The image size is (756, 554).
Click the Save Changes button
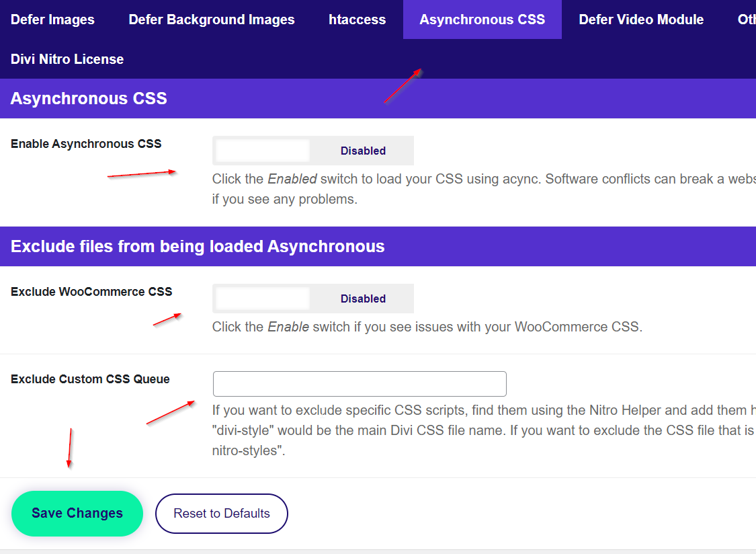click(x=77, y=513)
